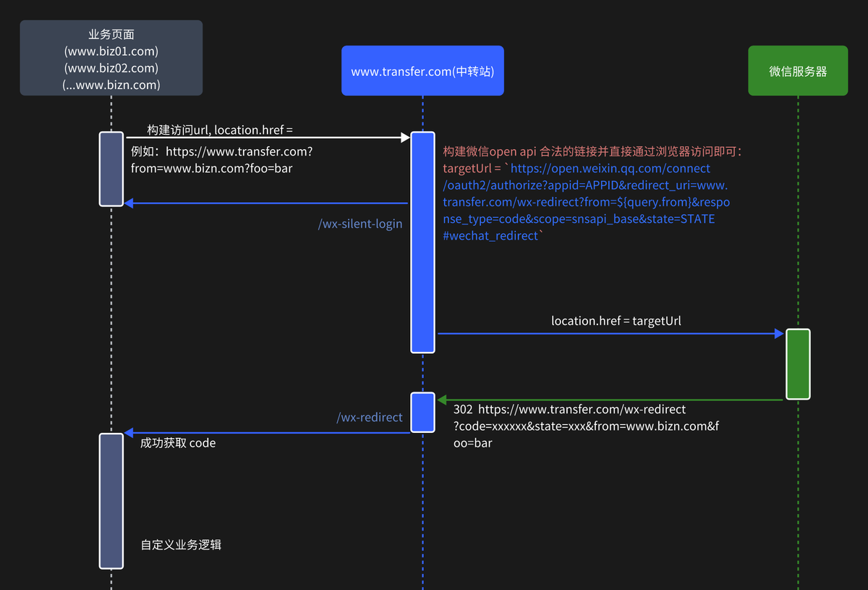Select the 例如：https://www.transfer.com? from=www.bizn.com?foo=bar text
The height and width of the screenshot is (590, 868).
pos(221,160)
